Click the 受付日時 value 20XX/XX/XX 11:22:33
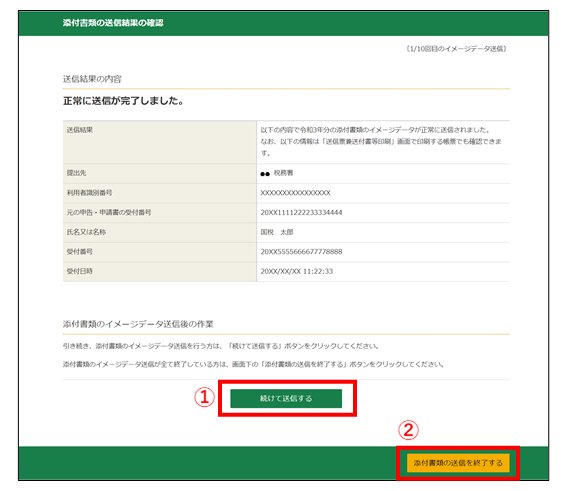 click(297, 271)
